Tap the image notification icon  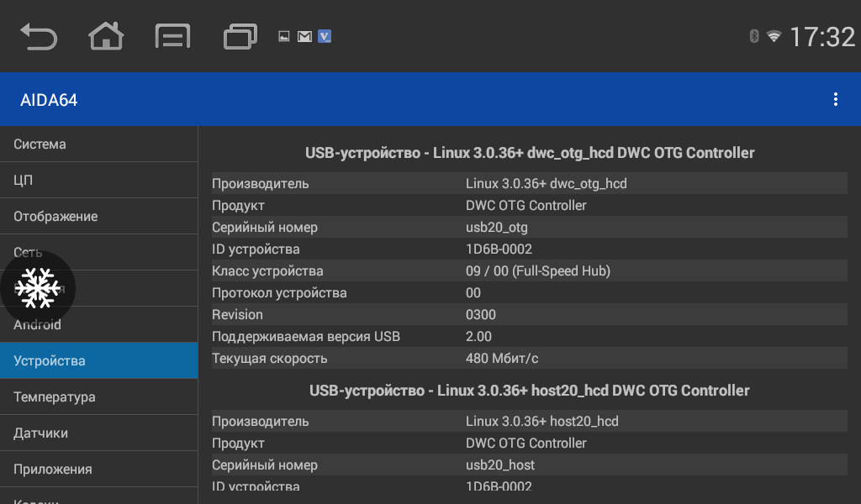click(284, 37)
